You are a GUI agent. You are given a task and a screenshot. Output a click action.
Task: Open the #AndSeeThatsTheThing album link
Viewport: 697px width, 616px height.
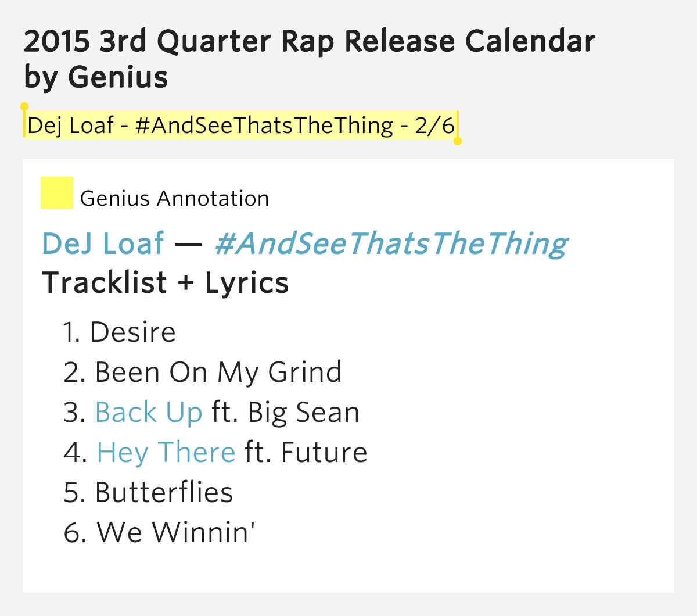(x=391, y=244)
